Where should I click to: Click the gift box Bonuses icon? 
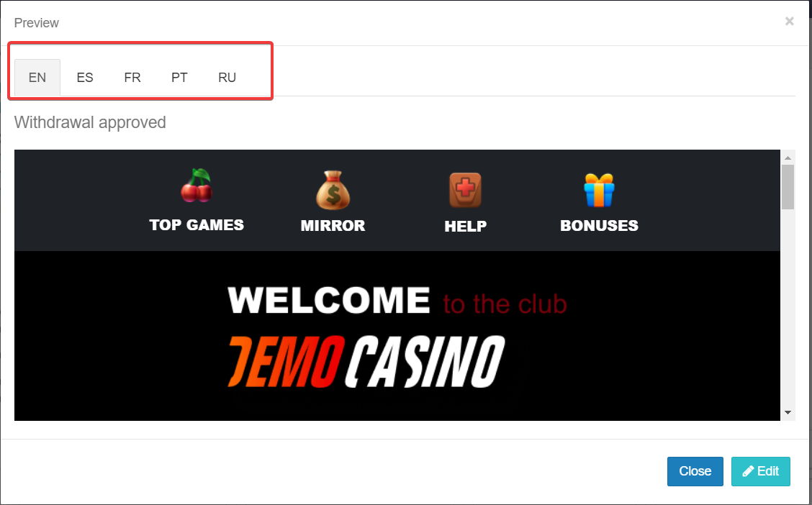599,190
